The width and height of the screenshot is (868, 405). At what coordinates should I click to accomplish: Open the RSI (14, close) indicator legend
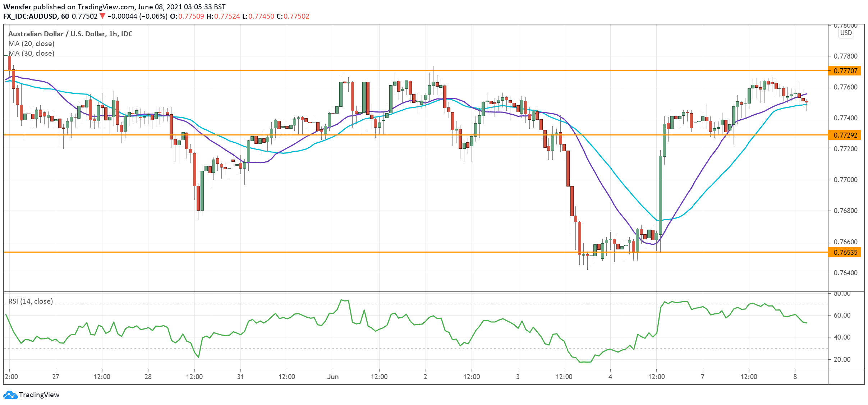pos(31,301)
